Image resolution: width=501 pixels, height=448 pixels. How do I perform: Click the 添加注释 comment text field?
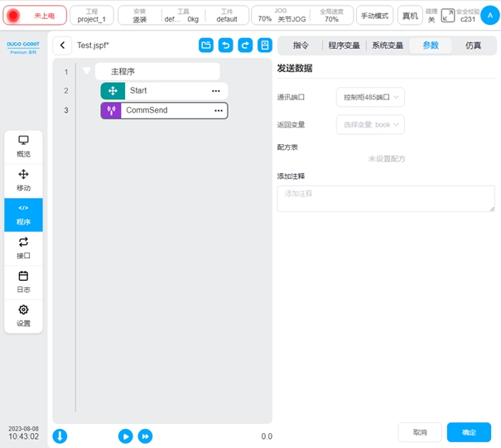[386, 198]
